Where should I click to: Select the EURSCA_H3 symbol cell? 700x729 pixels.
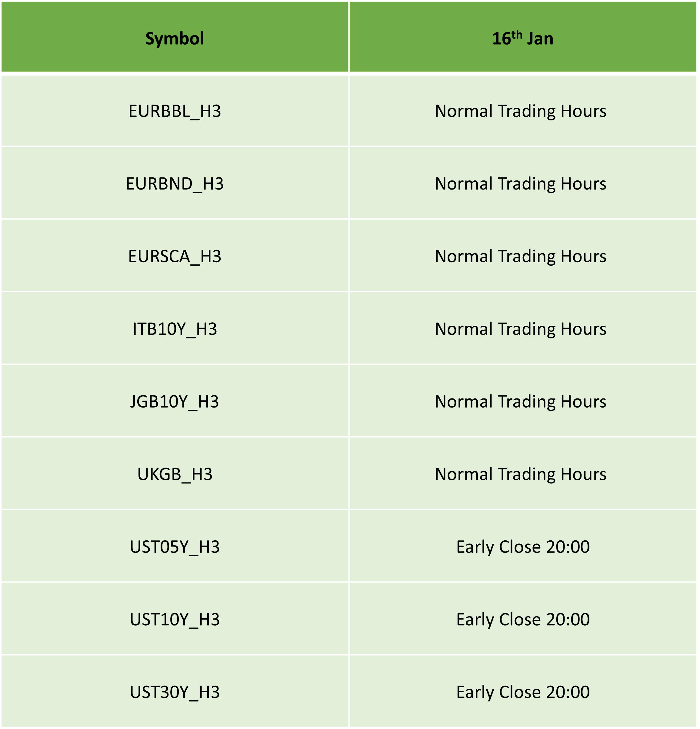point(175,256)
